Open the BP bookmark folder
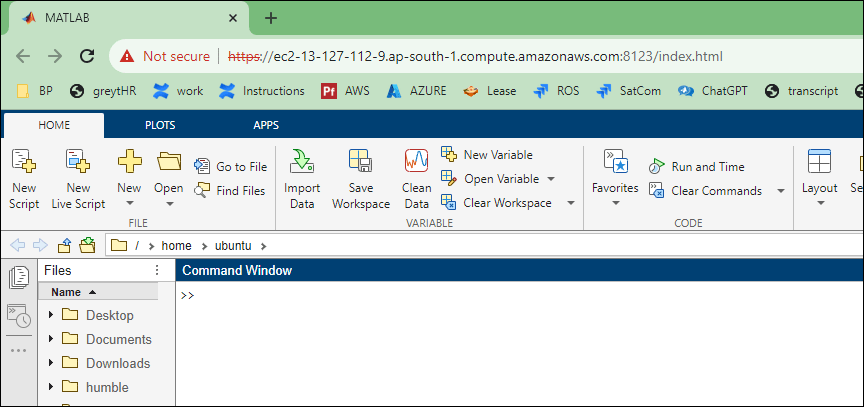 coord(35,91)
